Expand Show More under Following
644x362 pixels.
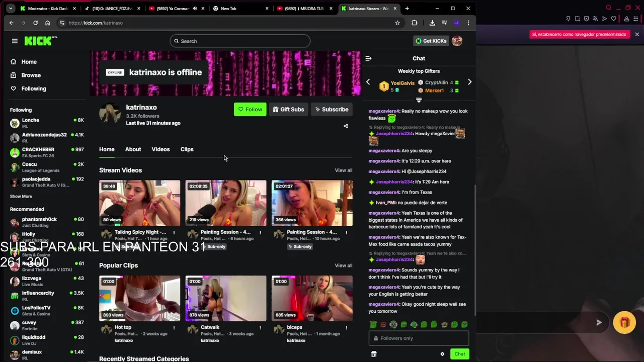(21, 196)
